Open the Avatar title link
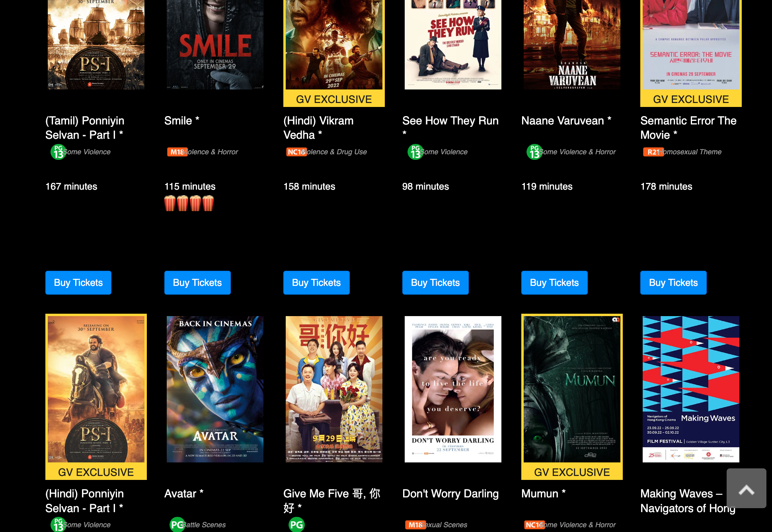Screen dimensions: 772x532 click(184, 493)
